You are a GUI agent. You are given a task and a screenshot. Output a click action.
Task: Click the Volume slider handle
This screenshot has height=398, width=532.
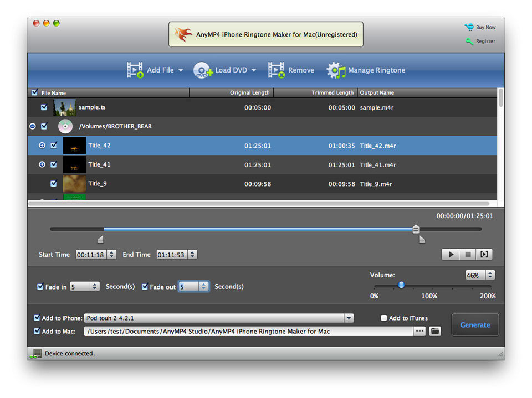[401, 285]
